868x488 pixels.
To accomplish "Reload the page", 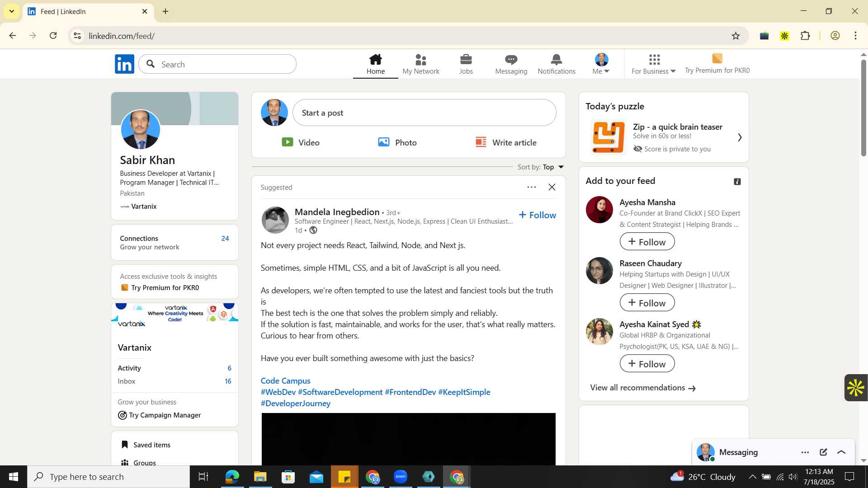I will (53, 36).
